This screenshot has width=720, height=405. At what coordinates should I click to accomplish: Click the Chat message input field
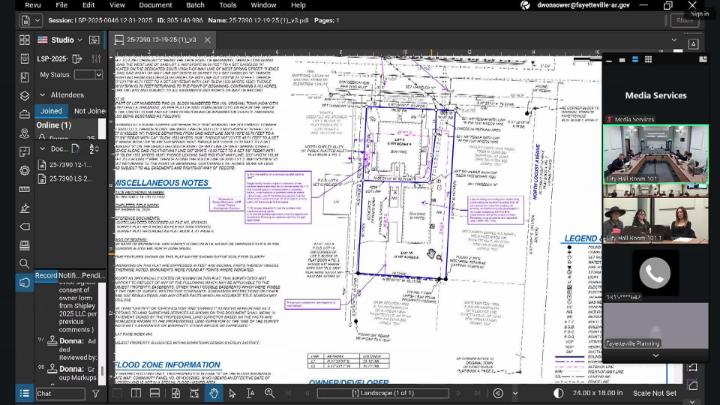pos(62,394)
